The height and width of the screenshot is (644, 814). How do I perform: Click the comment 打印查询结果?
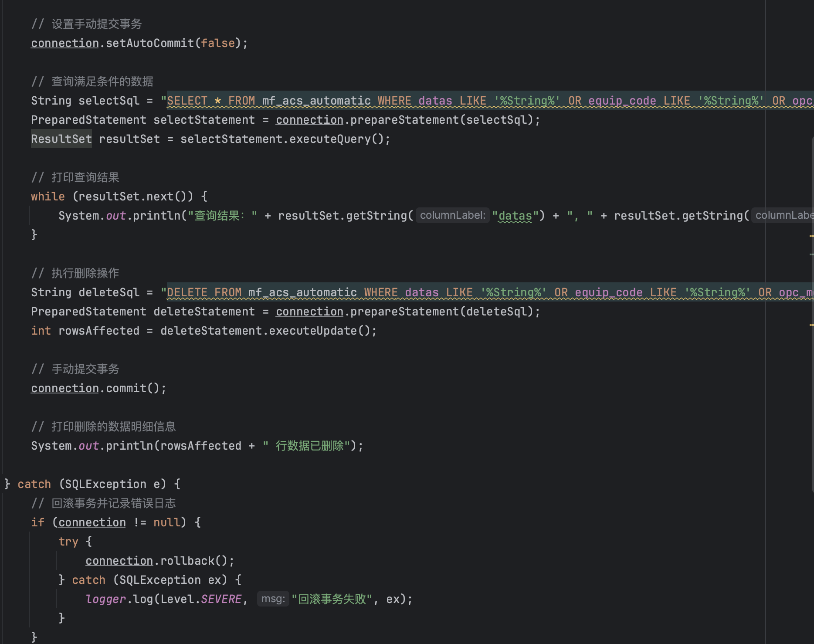(x=75, y=177)
